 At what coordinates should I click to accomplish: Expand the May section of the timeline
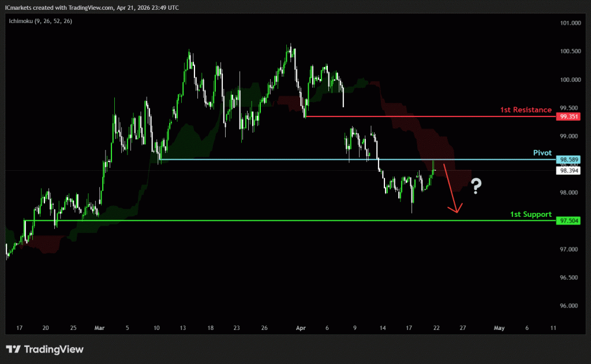pyautogui.click(x=499, y=328)
